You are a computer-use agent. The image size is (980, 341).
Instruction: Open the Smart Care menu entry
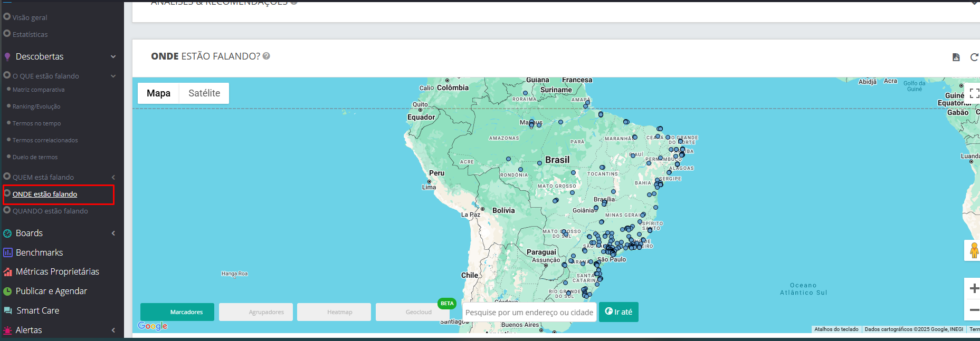click(37, 310)
